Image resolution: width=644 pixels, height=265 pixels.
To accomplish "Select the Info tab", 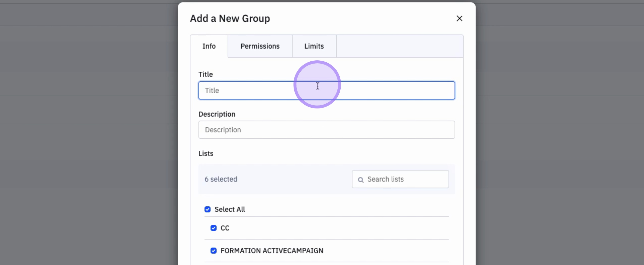I will coord(209,46).
